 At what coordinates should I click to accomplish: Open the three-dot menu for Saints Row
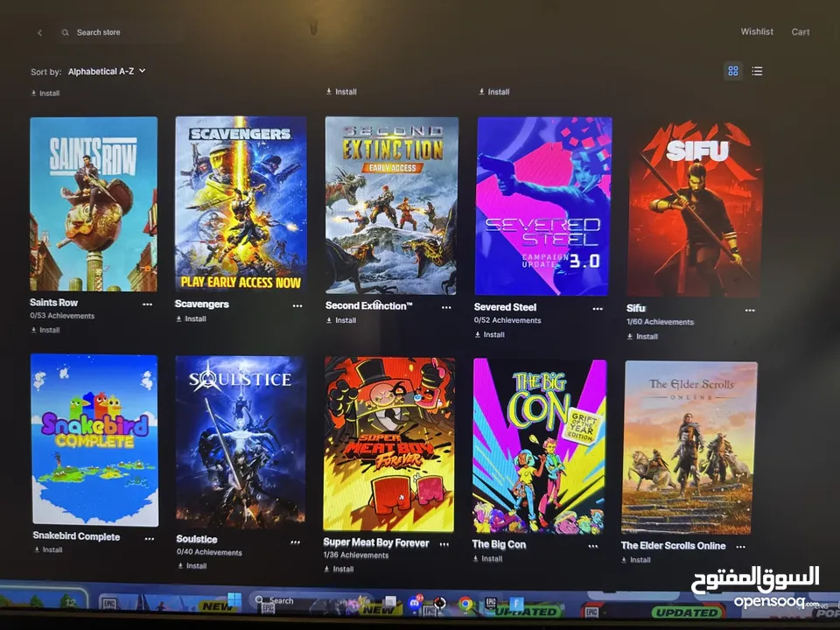click(x=147, y=304)
